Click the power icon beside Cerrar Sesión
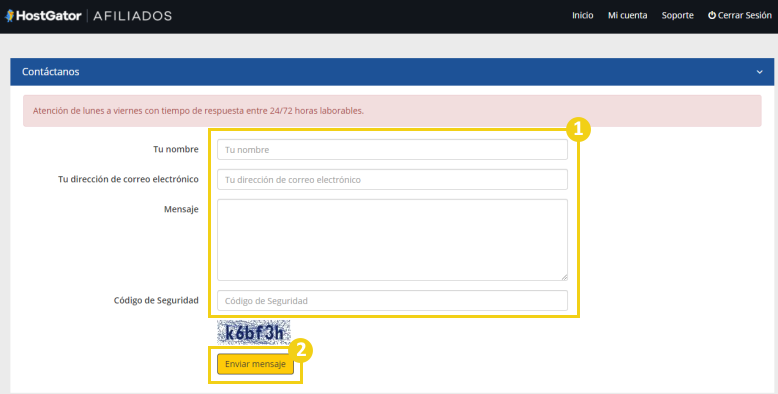 tap(712, 15)
